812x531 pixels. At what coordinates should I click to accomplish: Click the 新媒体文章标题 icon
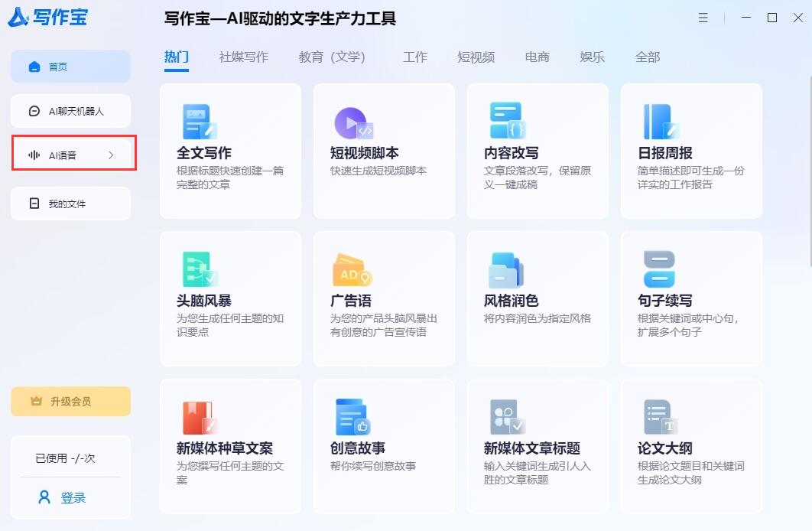click(508, 417)
